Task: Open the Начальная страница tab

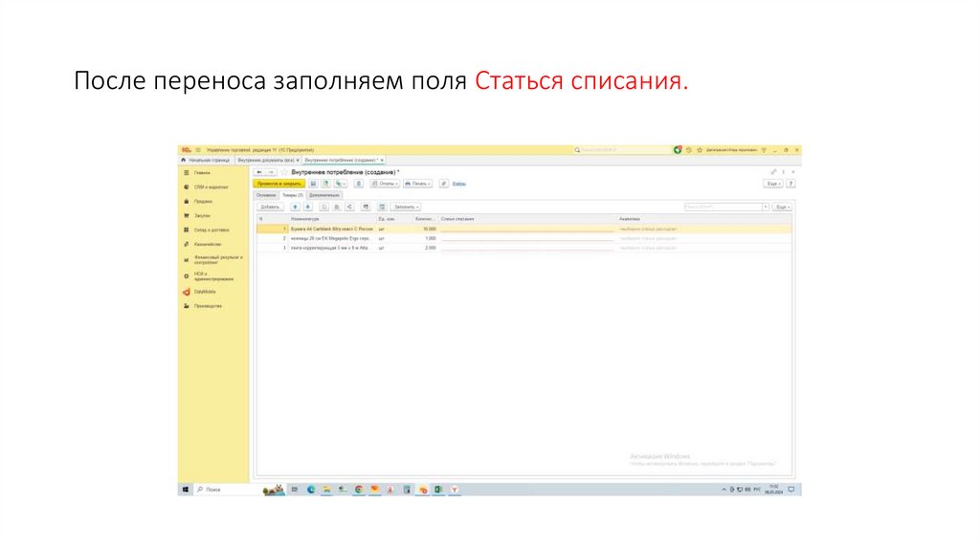Action: (x=207, y=161)
